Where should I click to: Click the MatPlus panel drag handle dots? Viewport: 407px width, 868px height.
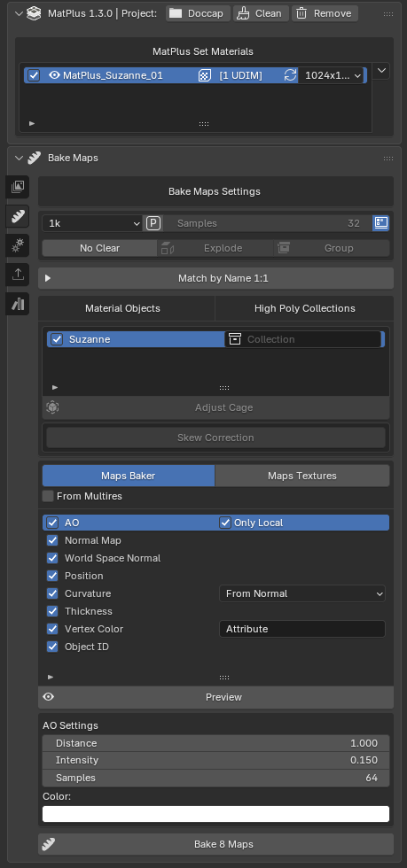tap(388, 13)
